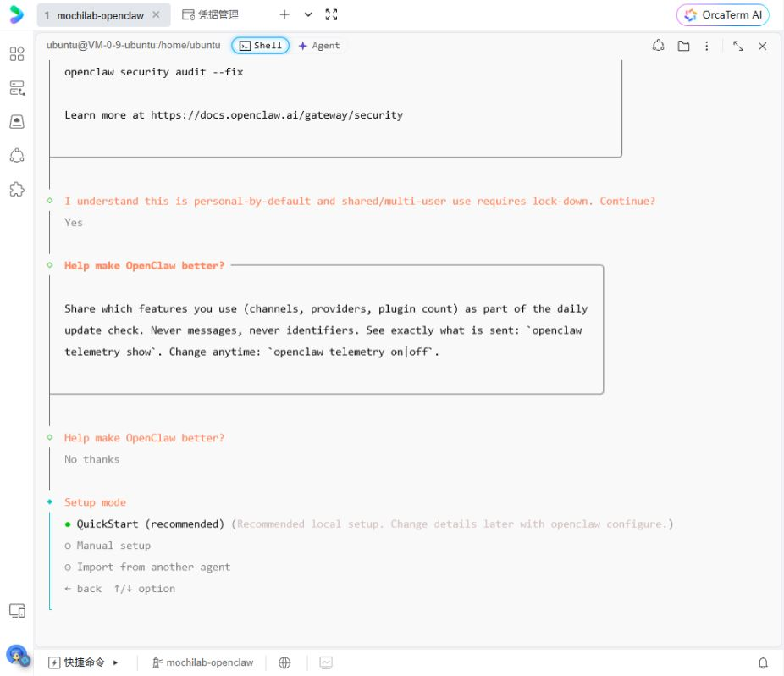
Task: Add a new tab with plus button
Action: coord(284,15)
